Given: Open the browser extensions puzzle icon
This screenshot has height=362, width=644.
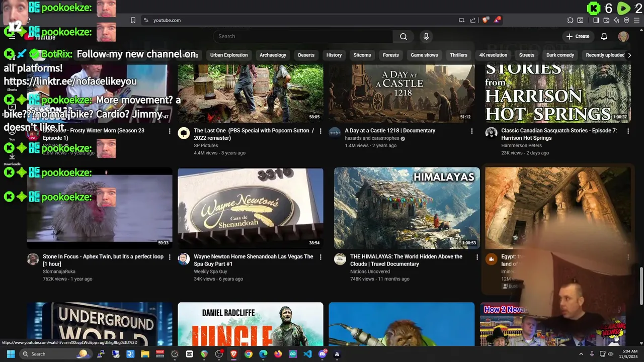Looking at the screenshot, I should [570, 20].
